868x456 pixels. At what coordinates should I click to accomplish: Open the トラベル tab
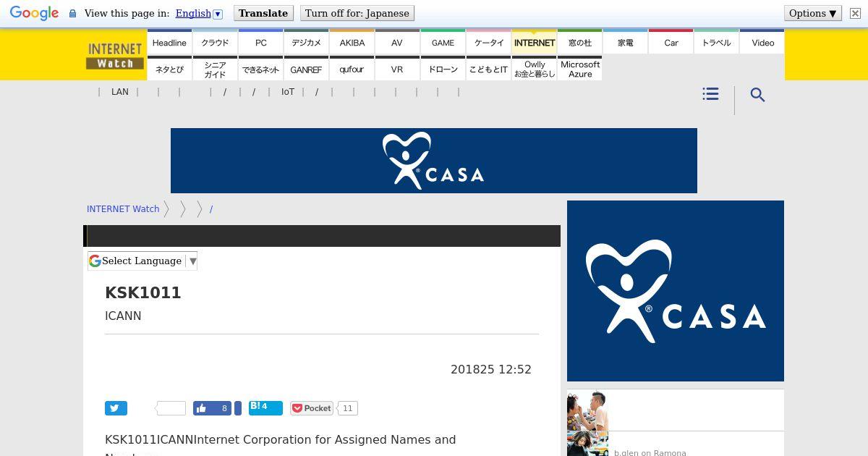[x=716, y=42]
